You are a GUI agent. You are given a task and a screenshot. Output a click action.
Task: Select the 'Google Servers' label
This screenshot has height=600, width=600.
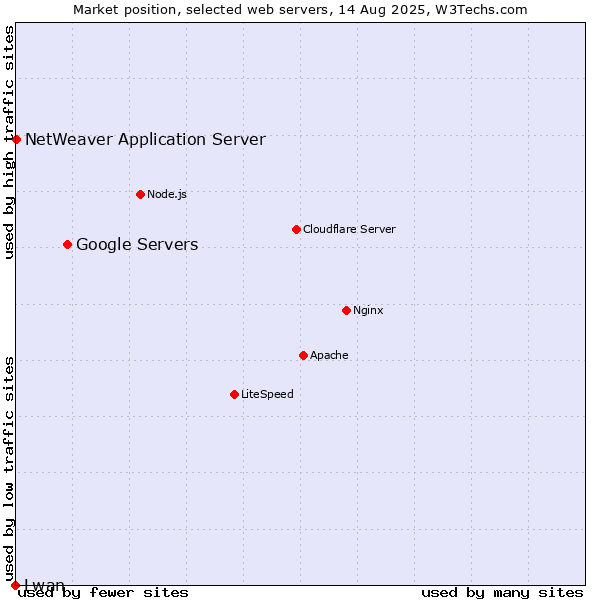(x=137, y=245)
